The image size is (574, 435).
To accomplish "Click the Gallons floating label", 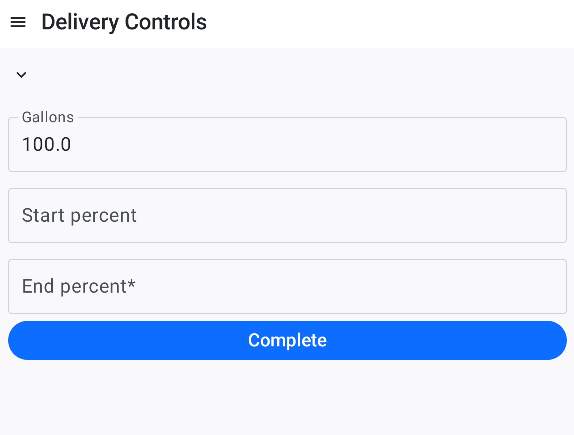I will point(48,117).
